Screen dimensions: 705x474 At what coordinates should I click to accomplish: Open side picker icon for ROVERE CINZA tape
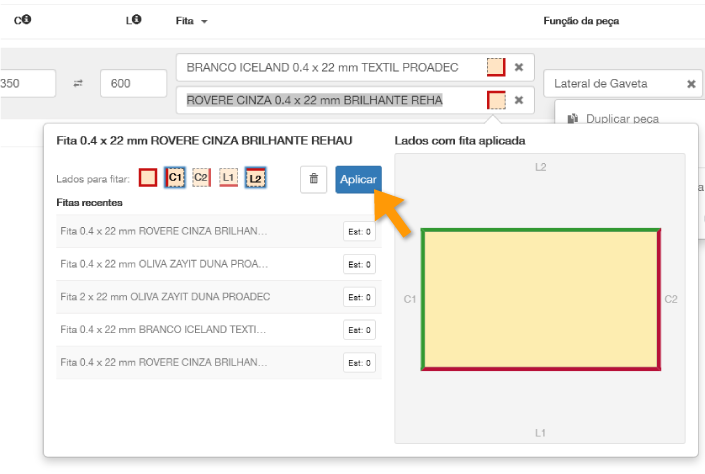coord(496,100)
